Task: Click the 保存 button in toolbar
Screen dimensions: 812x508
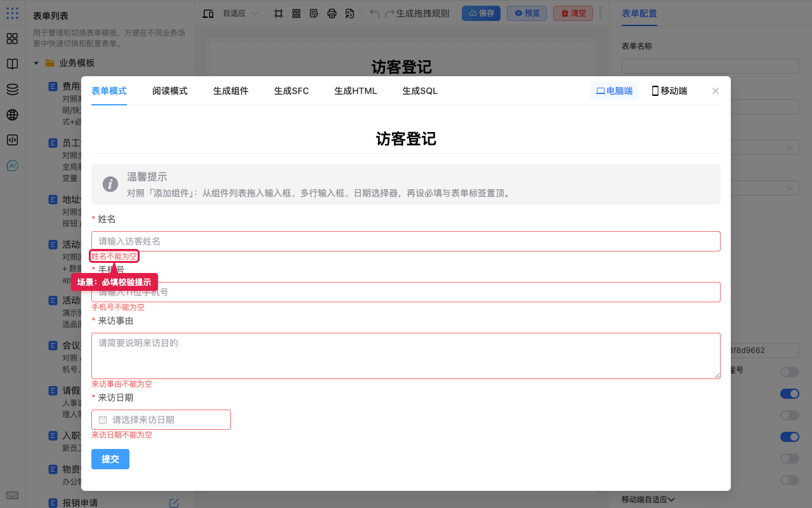Action: coord(481,13)
